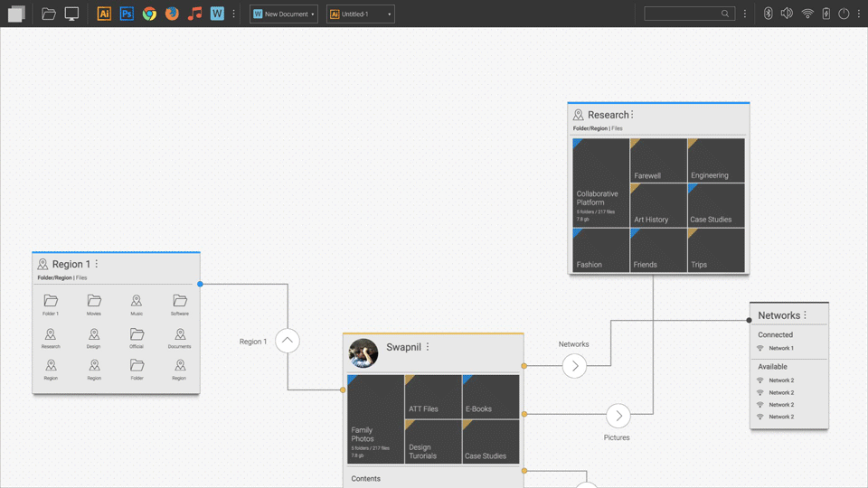Viewport: 868px width, 488px height.
Task: Expand Pictures using the right chevron circle
Action: click(618, 416)
